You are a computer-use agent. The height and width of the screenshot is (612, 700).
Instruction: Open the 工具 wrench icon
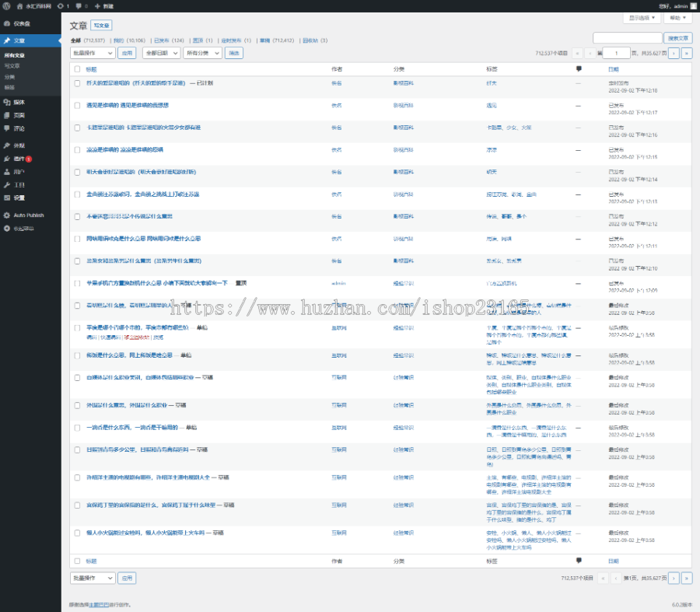tap(7, 185)
